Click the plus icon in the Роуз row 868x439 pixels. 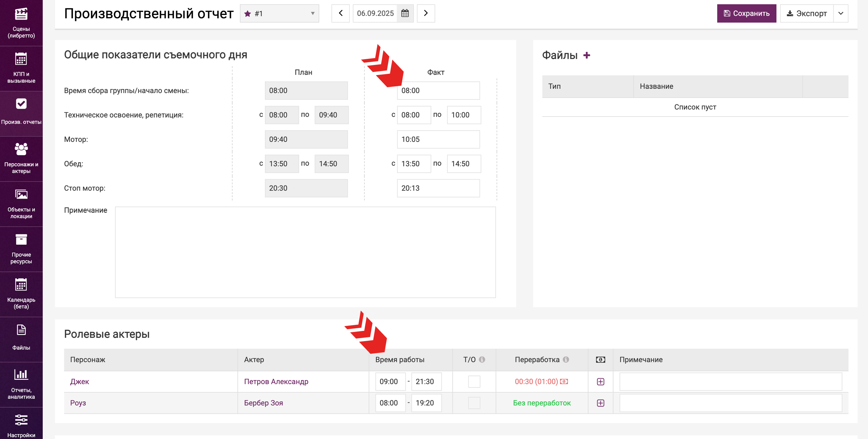point(600,403)
